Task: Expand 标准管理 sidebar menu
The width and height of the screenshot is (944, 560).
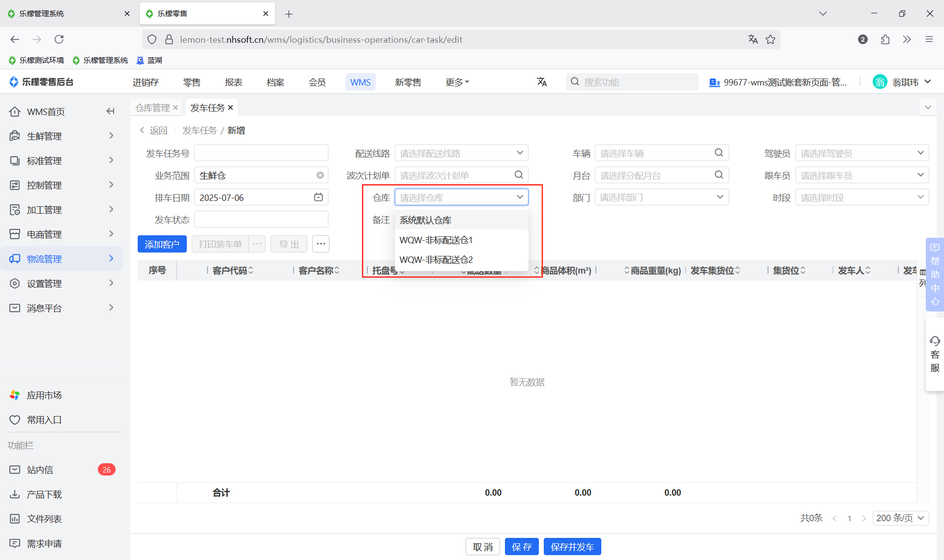Action: (62, 161)
